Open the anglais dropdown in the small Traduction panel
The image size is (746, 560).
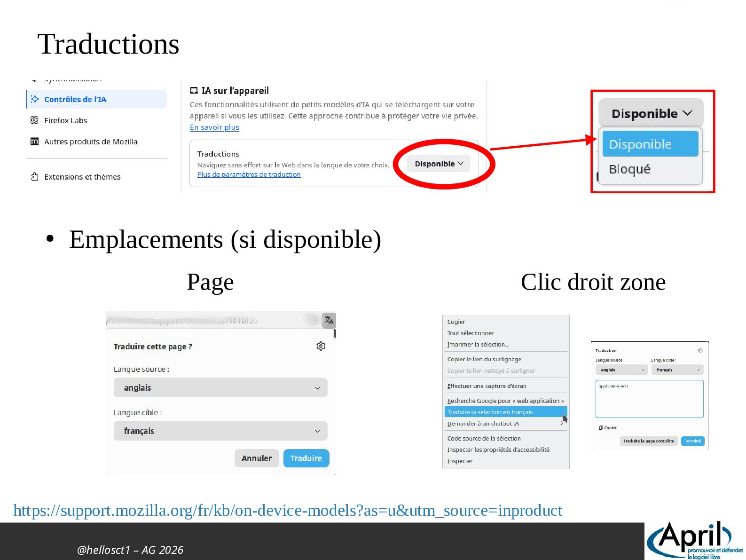coord(622,370)
